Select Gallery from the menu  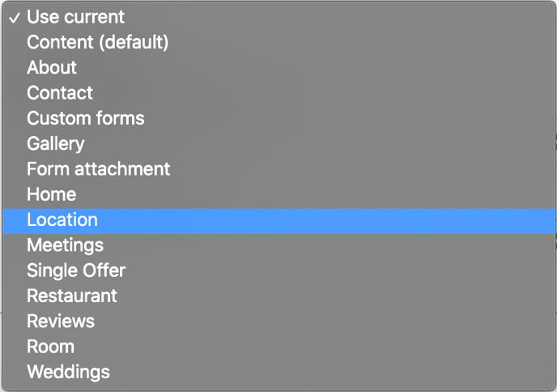tap(55, 143)
